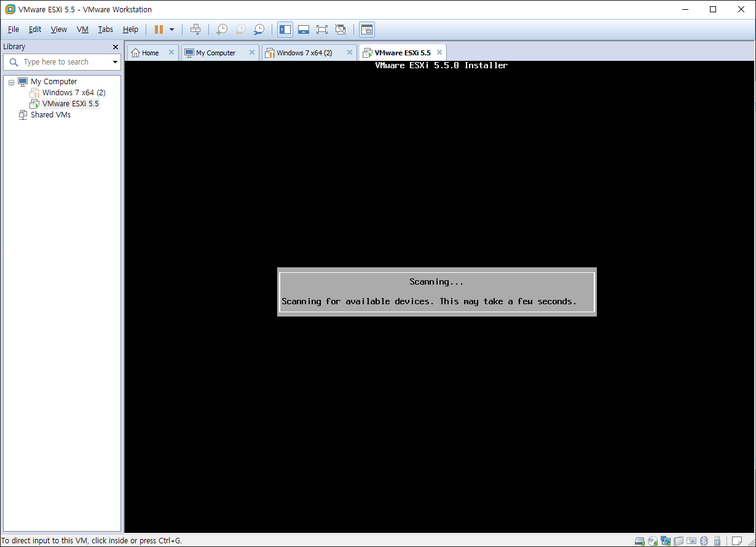Close the VMware Workstation window

pos(741,9)
